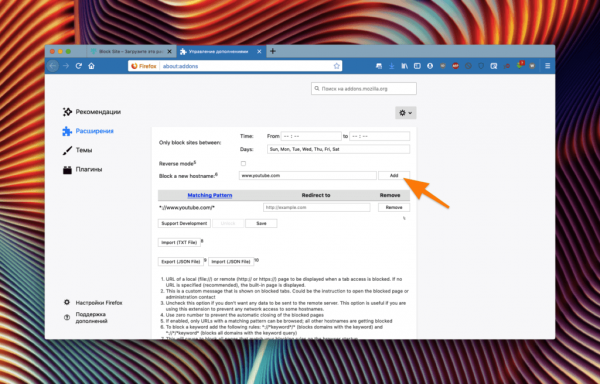600x384 pixels.
Task: Click the green arrow icon with red badge
Action: point(520,65)
